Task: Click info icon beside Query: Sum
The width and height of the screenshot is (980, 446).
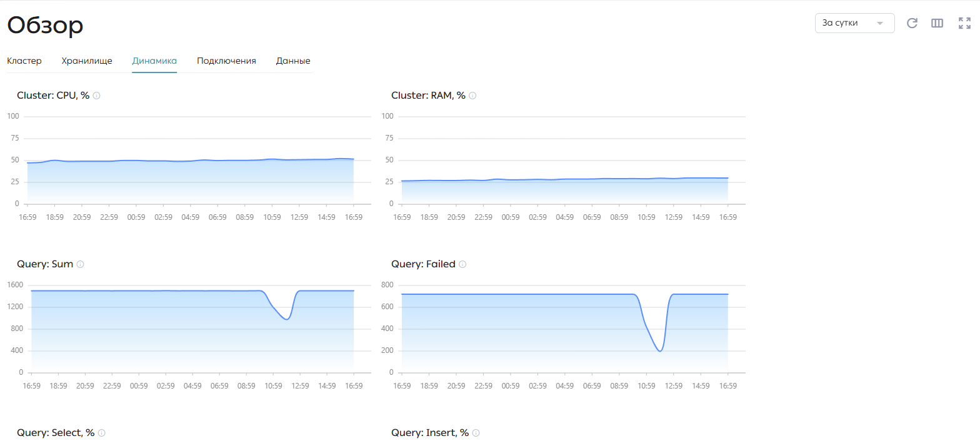Action: point(80,264)
